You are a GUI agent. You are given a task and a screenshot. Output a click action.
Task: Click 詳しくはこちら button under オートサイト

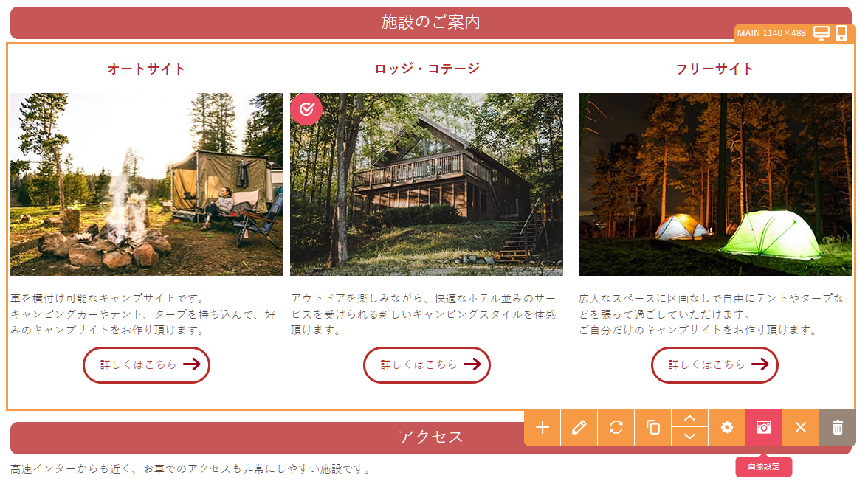(x=146, y=364)
